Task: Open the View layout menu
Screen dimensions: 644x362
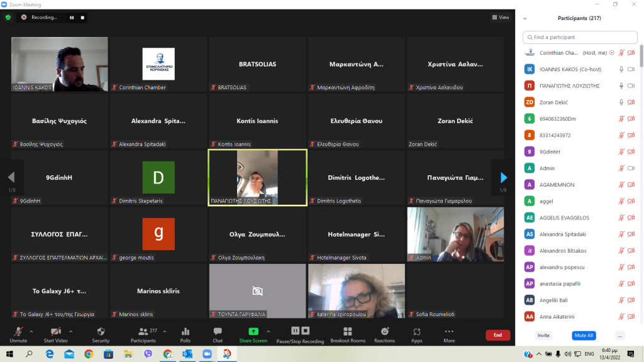Action: [x=501, y=18]
